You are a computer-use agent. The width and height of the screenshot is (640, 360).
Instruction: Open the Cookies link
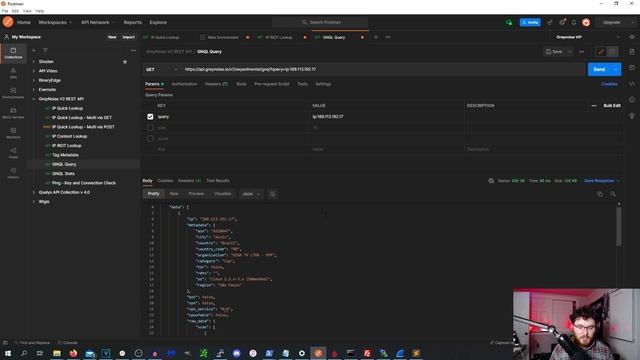[609, 84]
